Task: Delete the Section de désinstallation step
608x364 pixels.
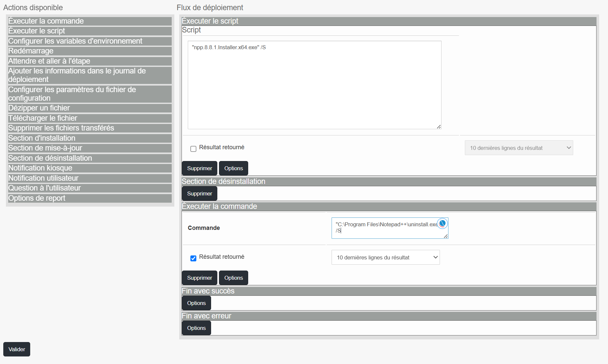Action: point(200,193)
